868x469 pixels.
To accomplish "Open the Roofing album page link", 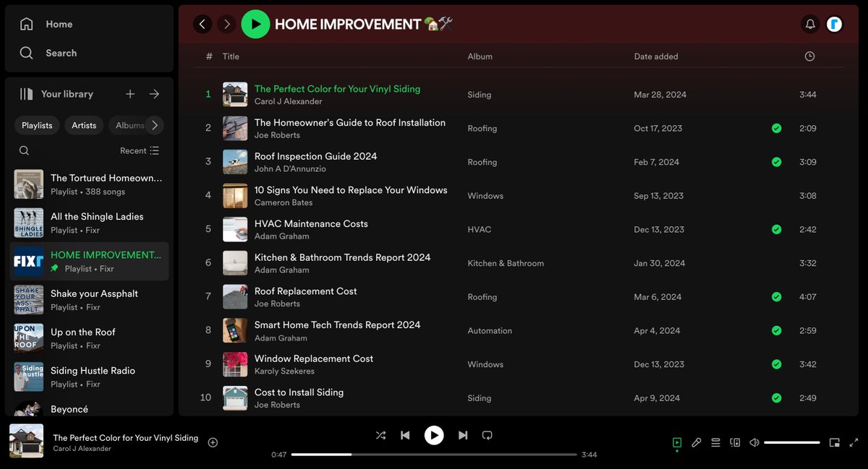I will point(482,128).
